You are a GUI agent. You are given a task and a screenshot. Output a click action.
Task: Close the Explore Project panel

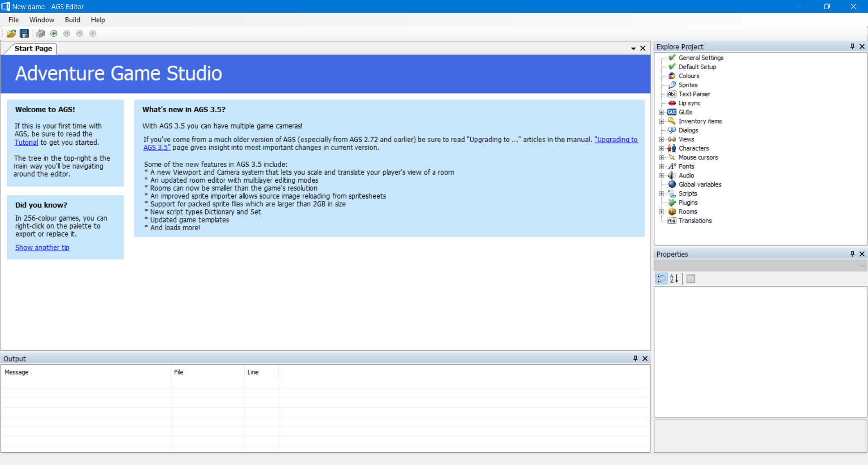click(x=862, y=46)
